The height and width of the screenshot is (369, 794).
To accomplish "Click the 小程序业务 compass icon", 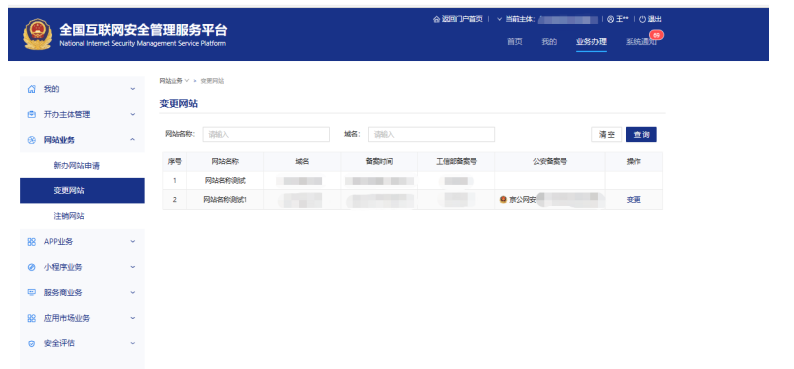I will tap(31, 267).
